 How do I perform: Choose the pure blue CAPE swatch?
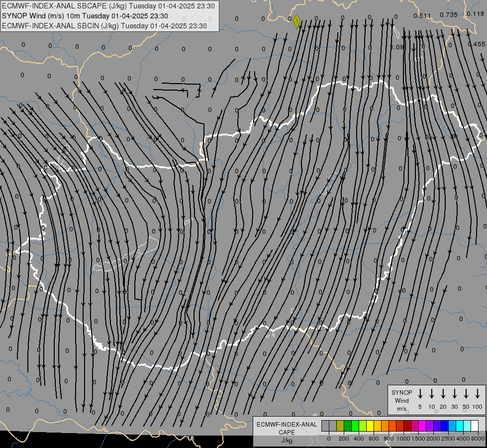click(x=444, y=426)
